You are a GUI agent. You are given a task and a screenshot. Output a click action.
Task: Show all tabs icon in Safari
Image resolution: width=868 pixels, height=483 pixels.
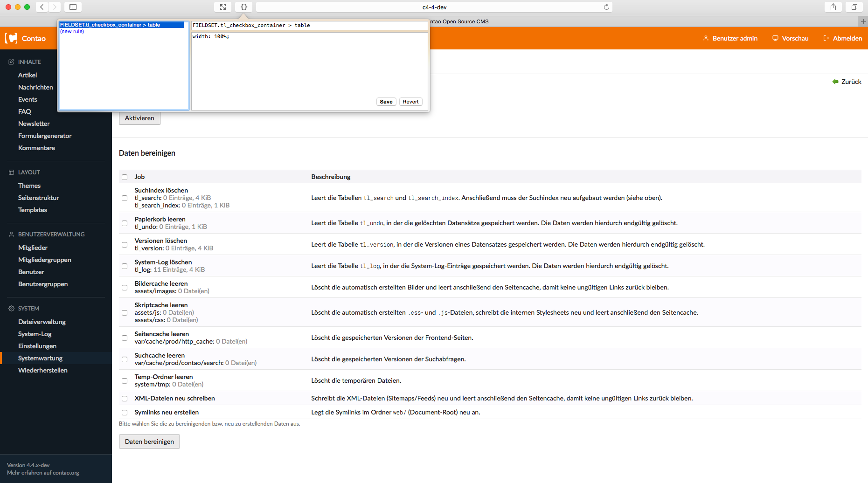click(854, 7)
